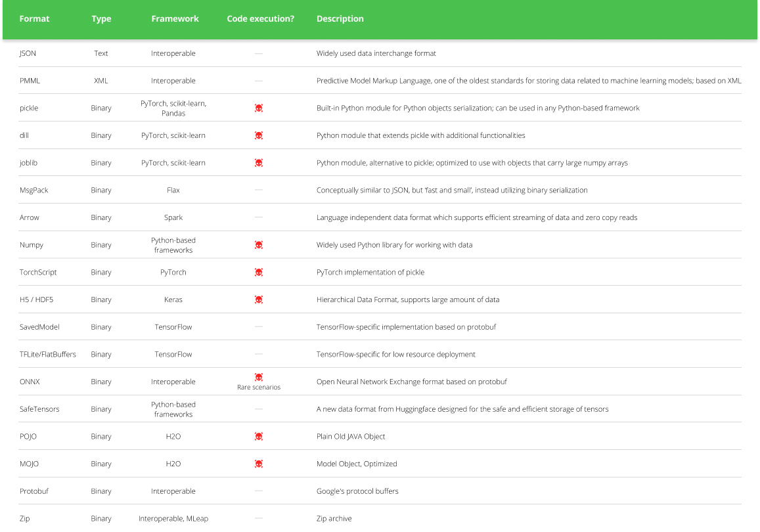The width and height of the screenshot is (760, 532).
Task: Click the Code execution? column header
Action: click(261, 18)
